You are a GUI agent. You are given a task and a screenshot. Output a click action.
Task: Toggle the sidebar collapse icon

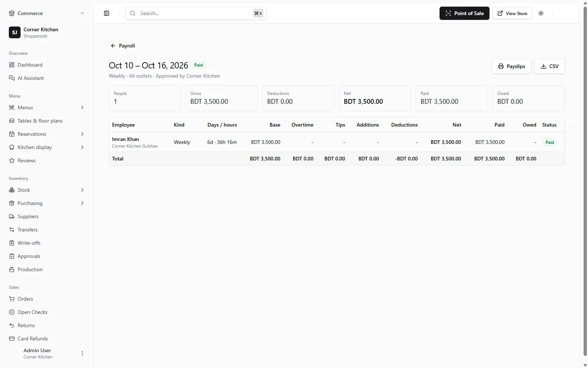(x=107, y=13)
